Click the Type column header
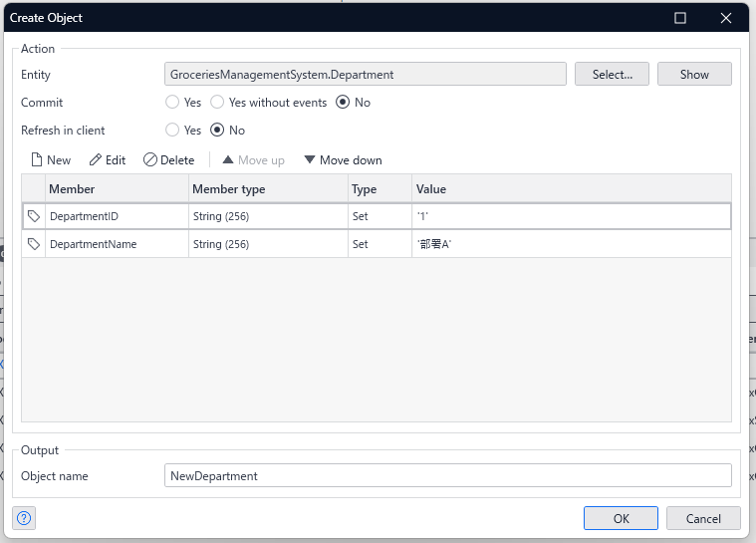The image size is (756, 543). [x=379, y=189]
